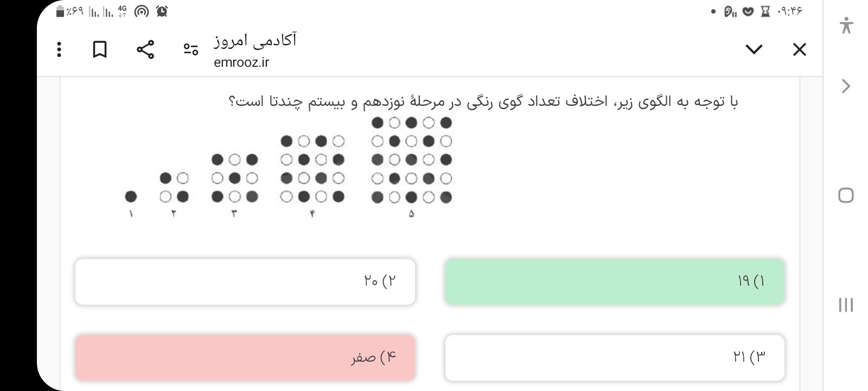Select answer option 2 with value 20
Viewport: 868px width, 391px height.
click(245, 281)
